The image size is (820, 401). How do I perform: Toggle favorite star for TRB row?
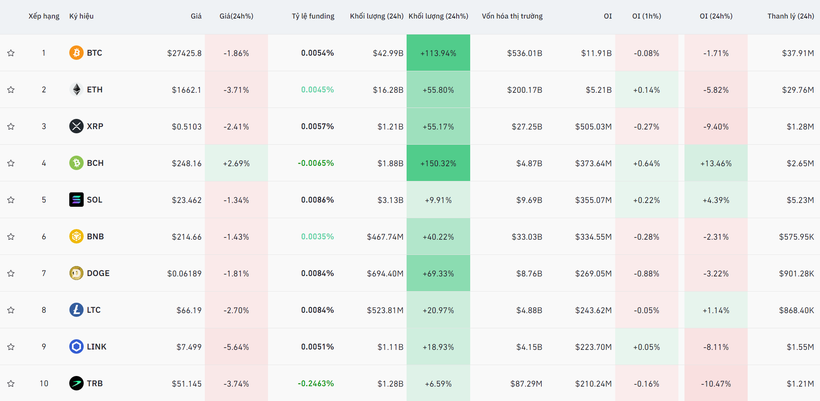tap(11, 384)
